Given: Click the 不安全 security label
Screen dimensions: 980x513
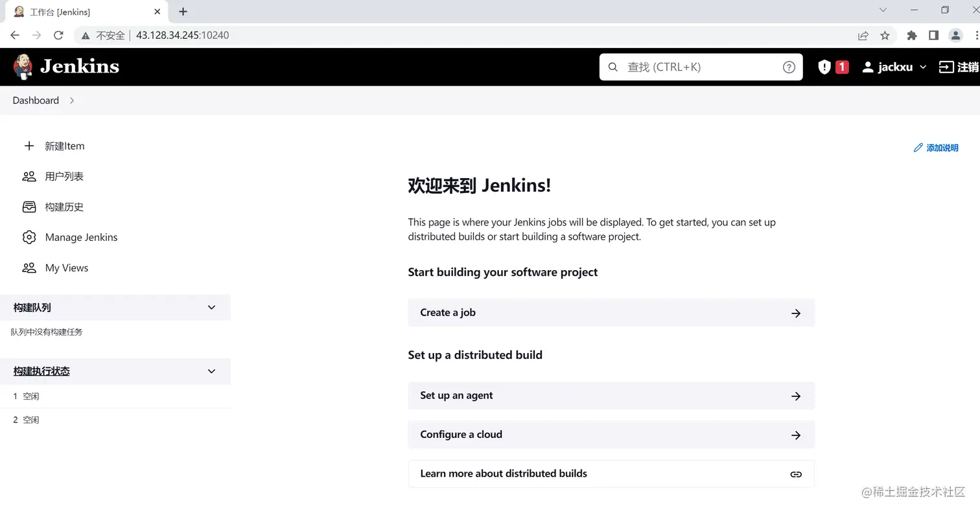Looking at the screenshot, I should click(110, 36).
